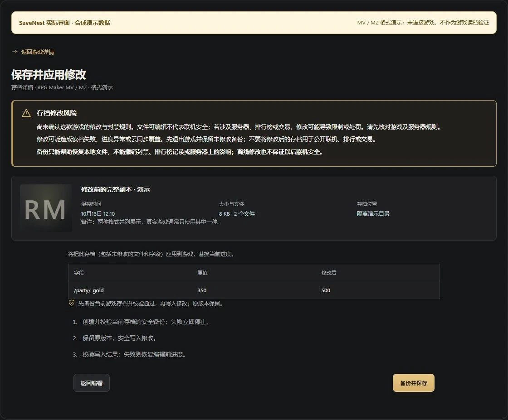Click step 3 校验写入结果

point(134,354)
